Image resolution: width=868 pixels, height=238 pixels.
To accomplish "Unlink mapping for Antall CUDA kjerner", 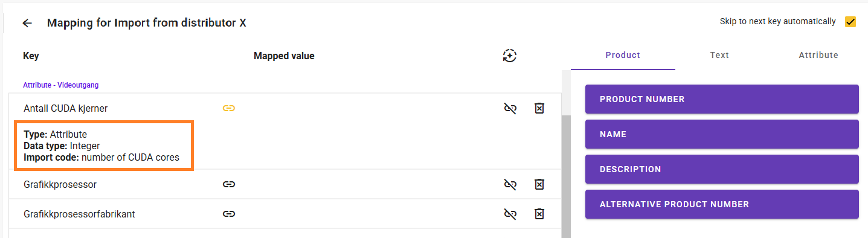I will pos(510,108).
